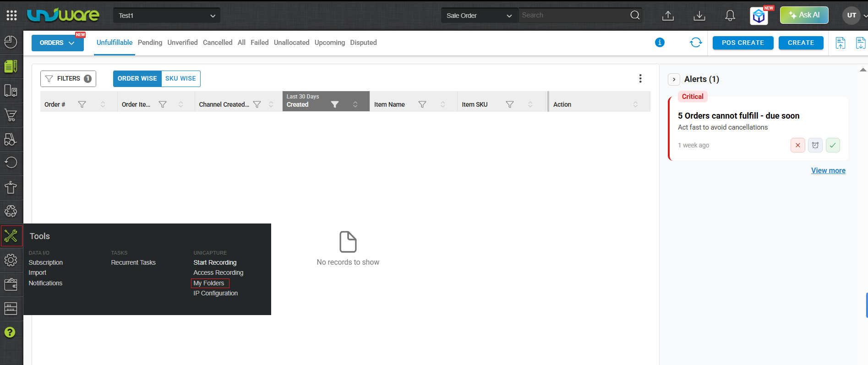The image size is (868, 365).
Task: Toggle the Channel Created column filter
Action: [x=257, y=104]
